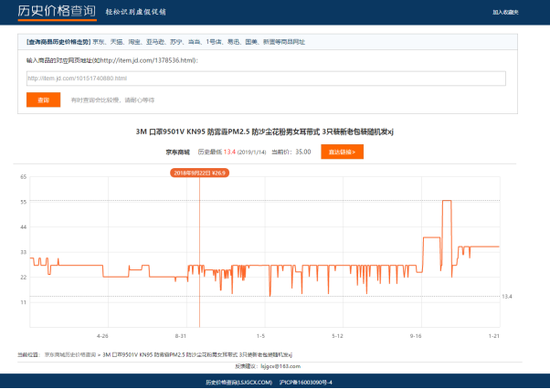Click the 9-16 date label on the chart axis
The width and height of the screenshot is (550, 389).
pyautogui.click(x=416, y=336)
